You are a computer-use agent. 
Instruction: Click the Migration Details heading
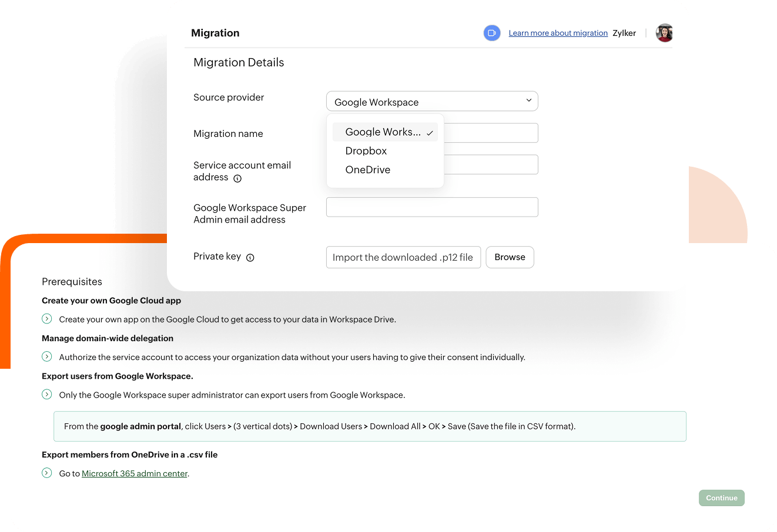pyautogui.click(x=239, y=62)
